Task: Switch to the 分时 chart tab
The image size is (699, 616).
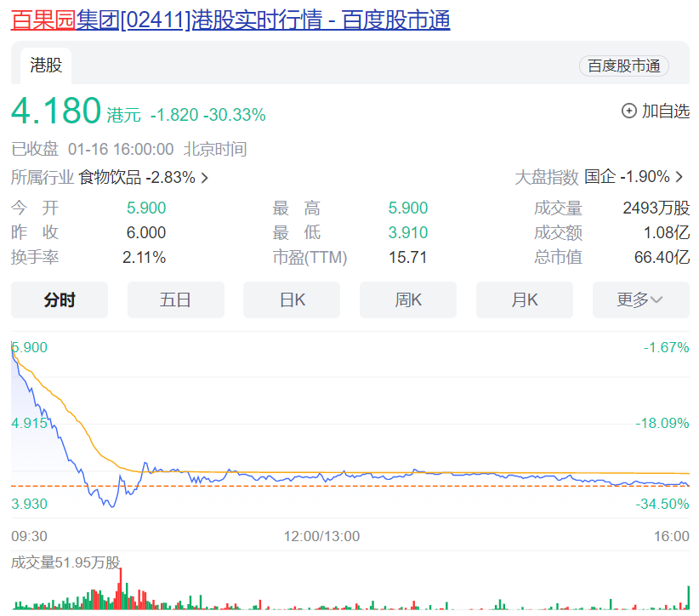Action: pyautogui.click(x=60, y=299)
